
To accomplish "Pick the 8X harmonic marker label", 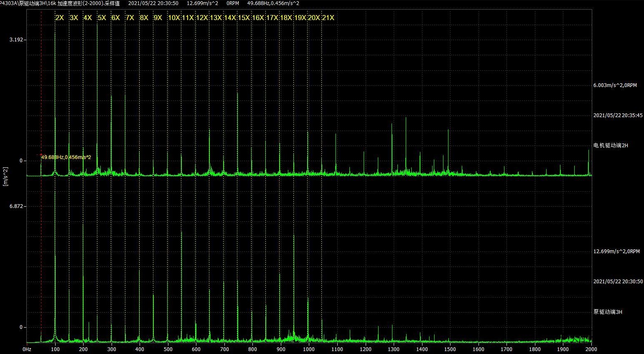I will (144, 18).
